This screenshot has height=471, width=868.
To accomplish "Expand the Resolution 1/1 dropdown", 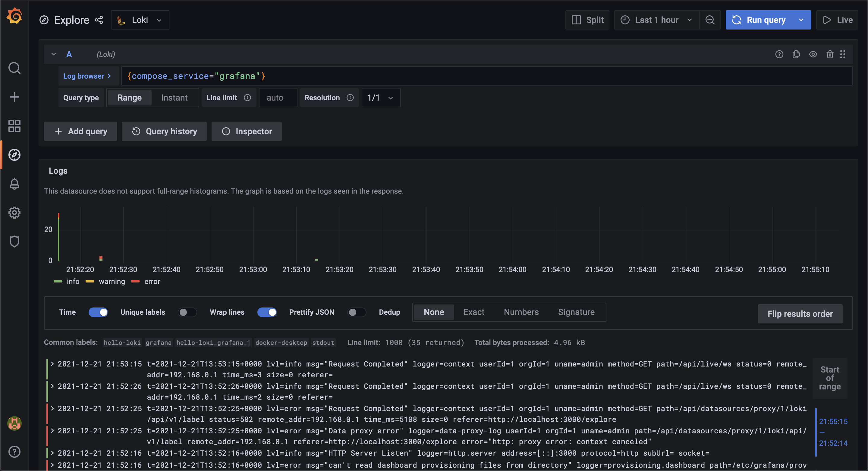I will [380, 98].
